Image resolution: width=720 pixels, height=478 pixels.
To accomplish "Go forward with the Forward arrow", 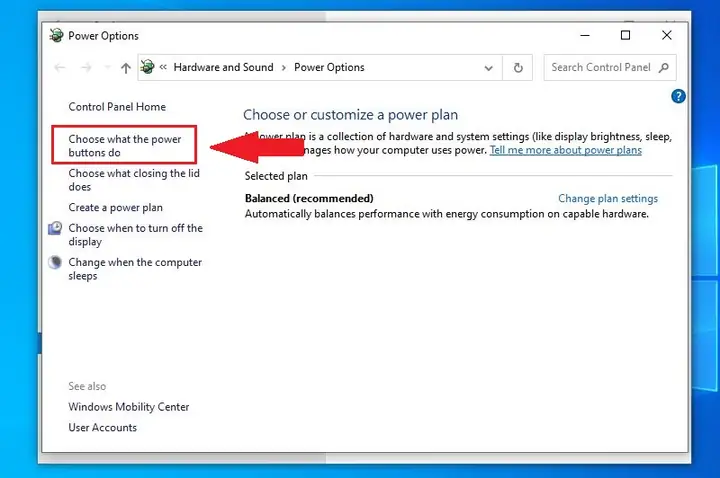I will point(86,68).
